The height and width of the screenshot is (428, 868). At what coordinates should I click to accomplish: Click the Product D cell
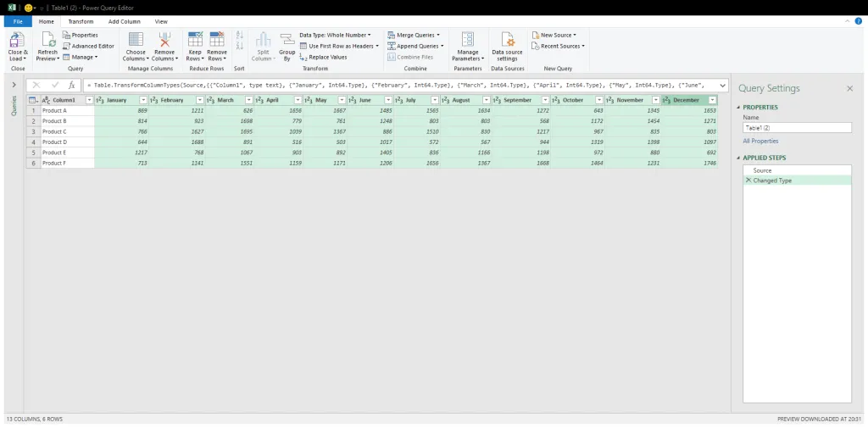point(68,142)
